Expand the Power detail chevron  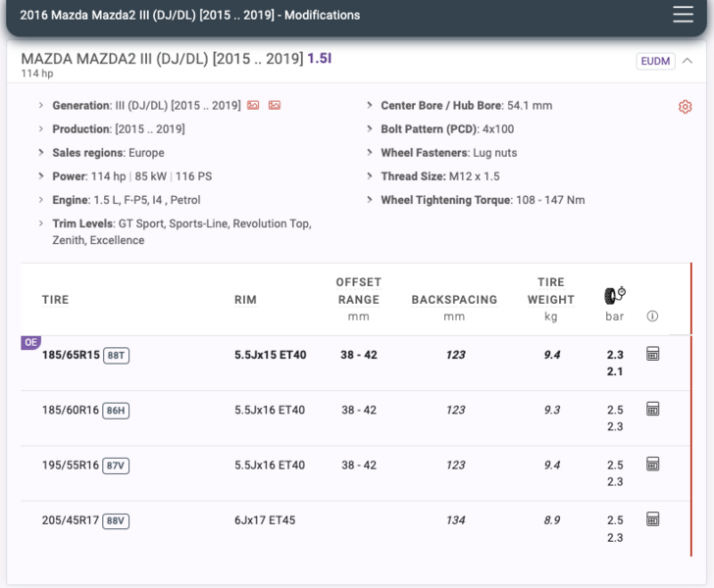pos(41,176)
